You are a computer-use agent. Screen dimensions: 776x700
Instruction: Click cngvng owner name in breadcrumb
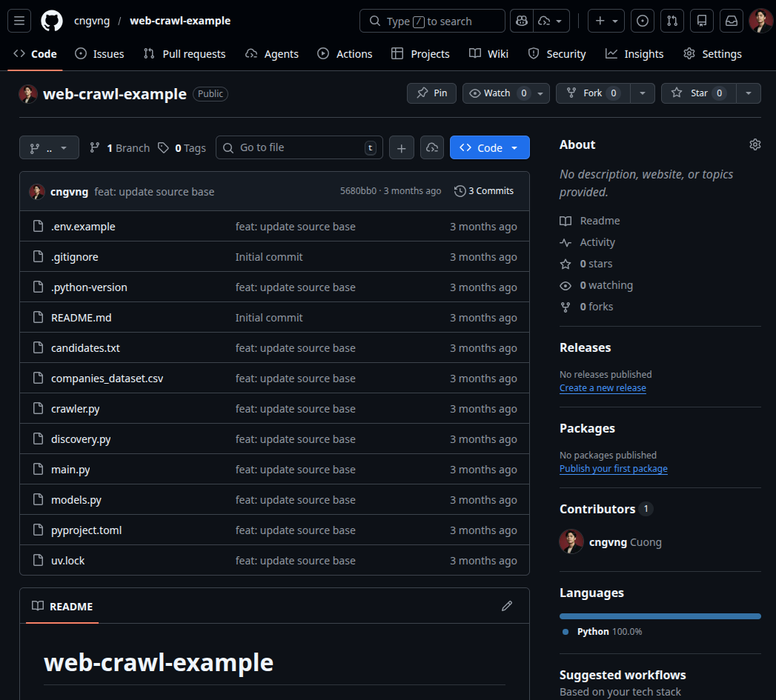(92, 21)
